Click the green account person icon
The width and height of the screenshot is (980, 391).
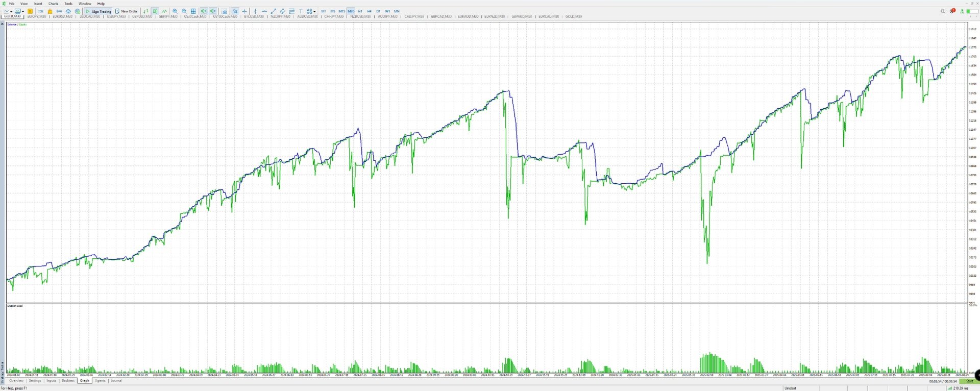pyautogui.click(x=962, y=11)
